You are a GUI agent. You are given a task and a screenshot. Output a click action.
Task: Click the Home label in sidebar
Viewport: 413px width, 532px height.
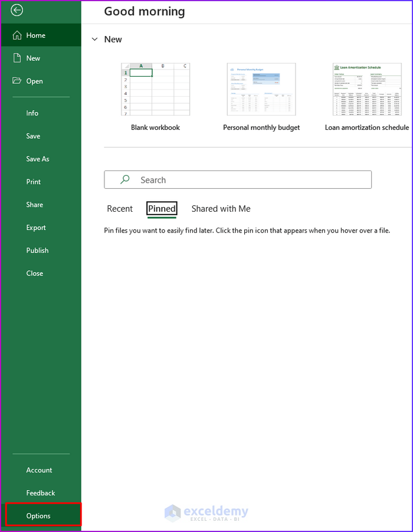pos(35,35)
